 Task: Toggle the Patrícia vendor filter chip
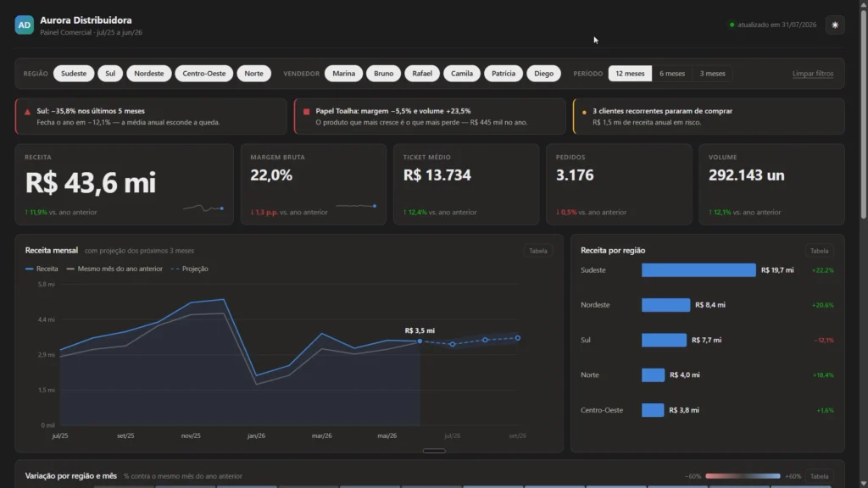tap(504, 74)
